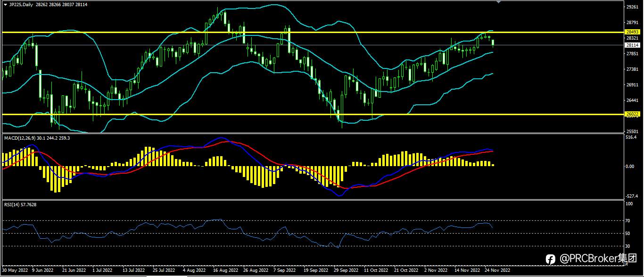The height and width of the screenshot is (277, 644).
Task: Click the 9 Jun 2022 date label
Action: tap(42, 271)
